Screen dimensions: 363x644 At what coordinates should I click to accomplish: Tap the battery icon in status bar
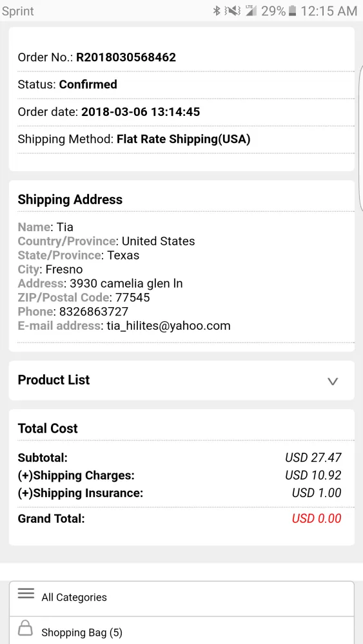pos(292,11)
